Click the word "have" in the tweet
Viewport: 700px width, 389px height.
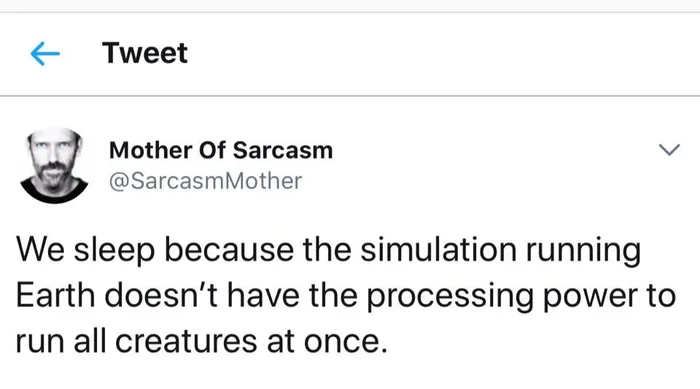click(x=263, y=295)
